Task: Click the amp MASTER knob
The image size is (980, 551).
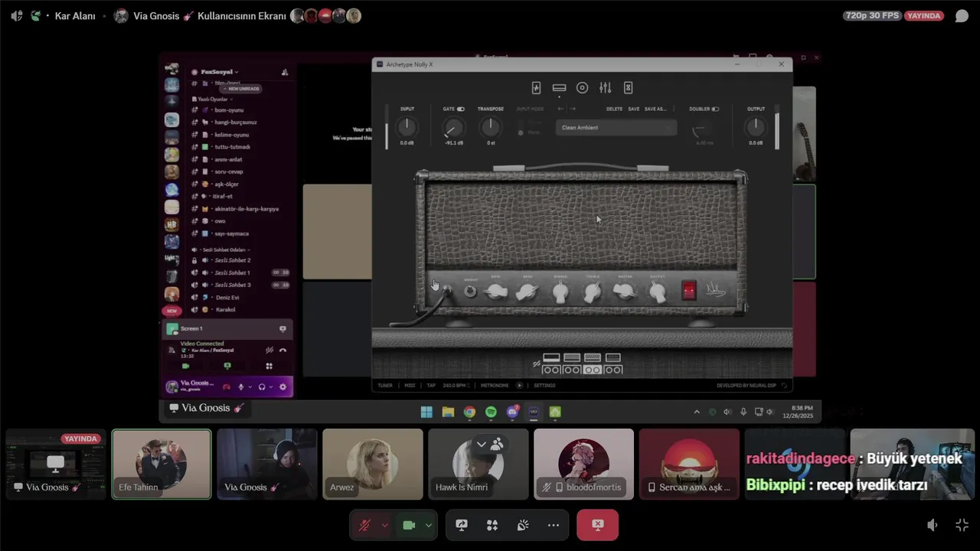Action: point(625,292)
